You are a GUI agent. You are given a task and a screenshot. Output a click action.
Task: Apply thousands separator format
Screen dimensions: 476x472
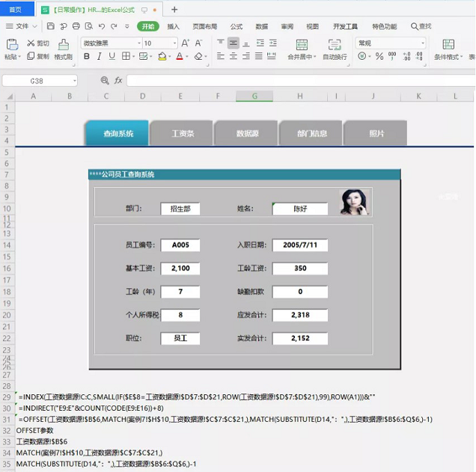392,56
